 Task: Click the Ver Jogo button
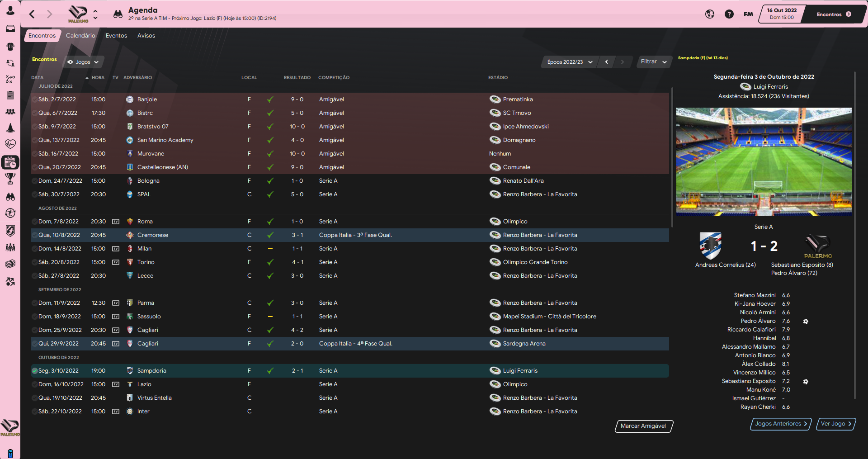pos(836,424)
